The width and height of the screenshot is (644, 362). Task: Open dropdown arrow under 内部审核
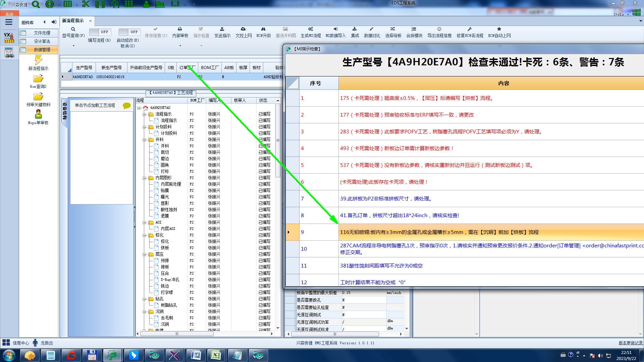tap(180, 46)
